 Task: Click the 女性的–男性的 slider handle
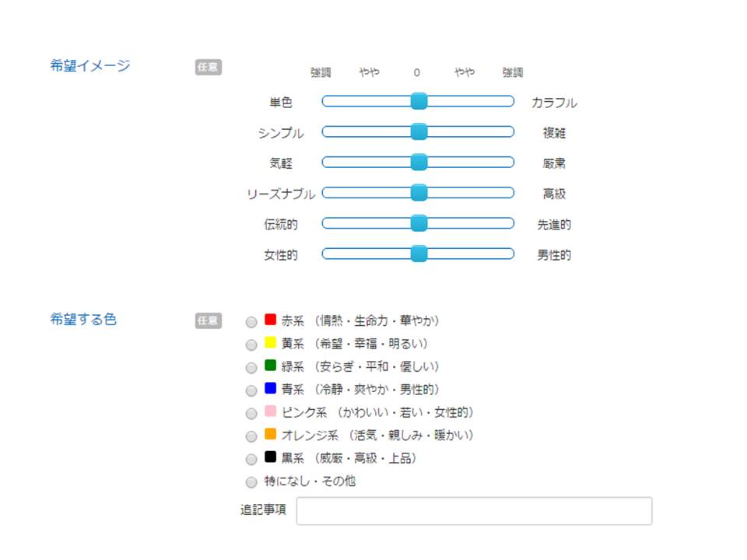click(x=419, y=254)
